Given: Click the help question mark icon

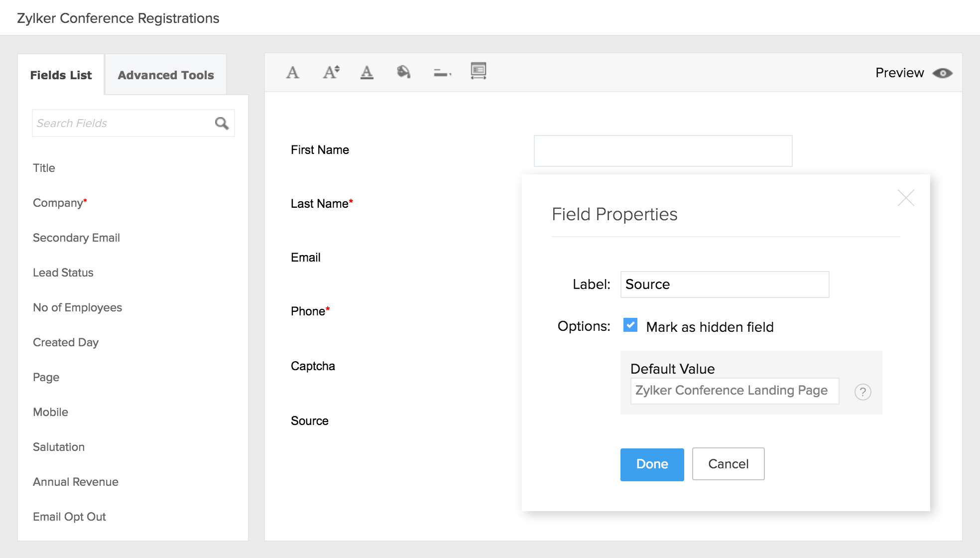Looking at the screenshot, I should [862, 392].
